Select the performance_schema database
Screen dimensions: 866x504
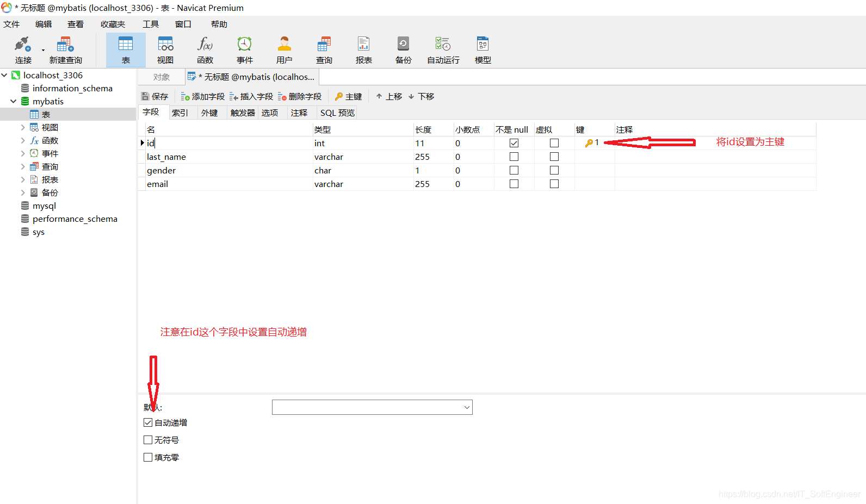pos(75,219)
